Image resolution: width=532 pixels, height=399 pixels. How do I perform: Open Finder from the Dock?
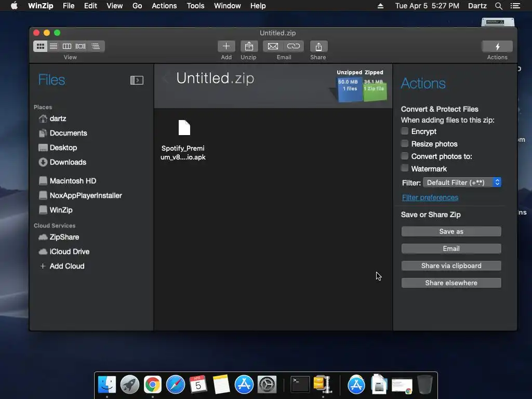click(107, 384)
